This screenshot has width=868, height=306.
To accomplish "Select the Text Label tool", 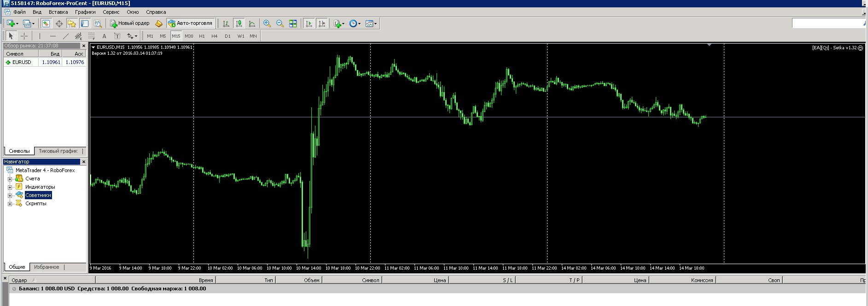I will point(117,36).
